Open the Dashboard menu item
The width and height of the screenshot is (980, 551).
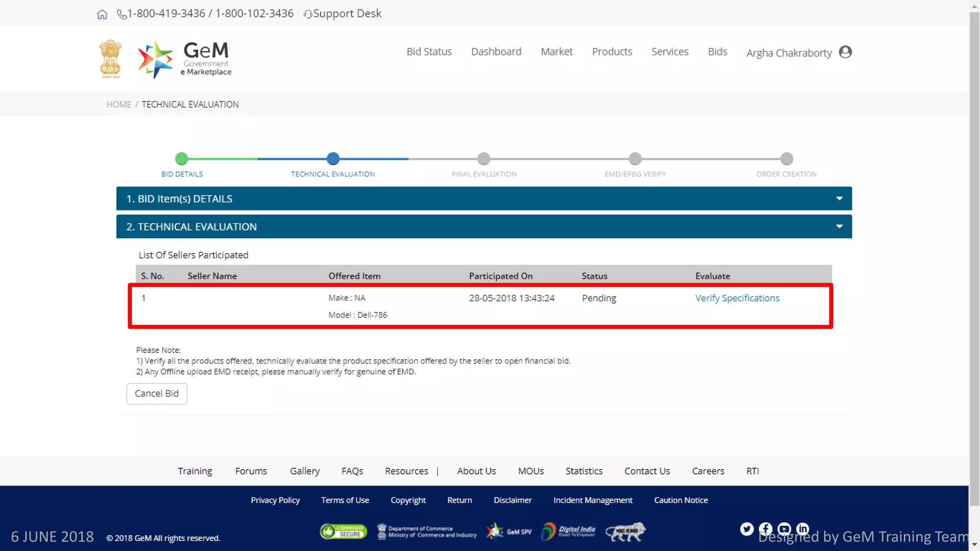point(496,52)
